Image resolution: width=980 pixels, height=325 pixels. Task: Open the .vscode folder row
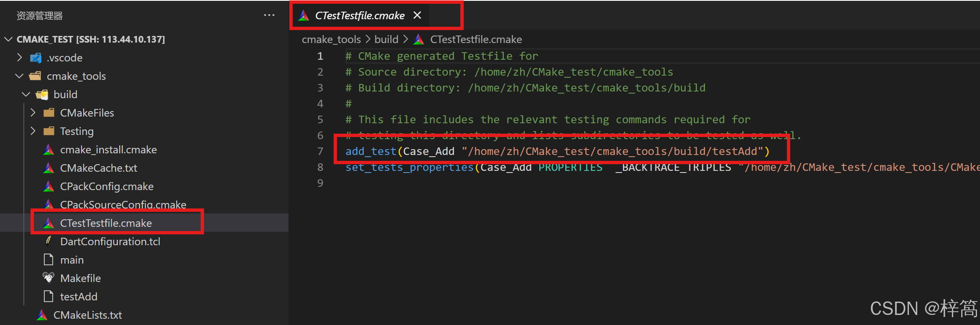click(144, 58)
